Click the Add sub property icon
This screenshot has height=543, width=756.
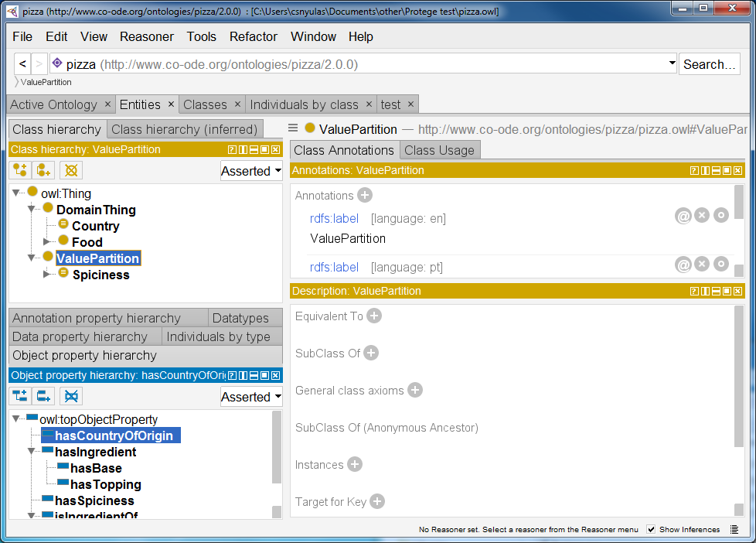pyautogui.click(x=19, y=395)
